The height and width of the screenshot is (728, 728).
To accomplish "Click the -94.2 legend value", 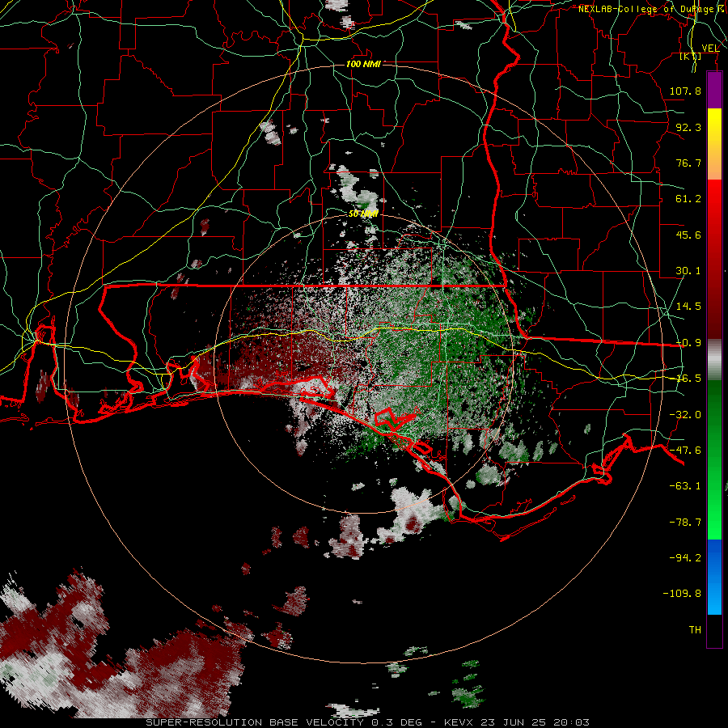I will [x=685, y=557].
